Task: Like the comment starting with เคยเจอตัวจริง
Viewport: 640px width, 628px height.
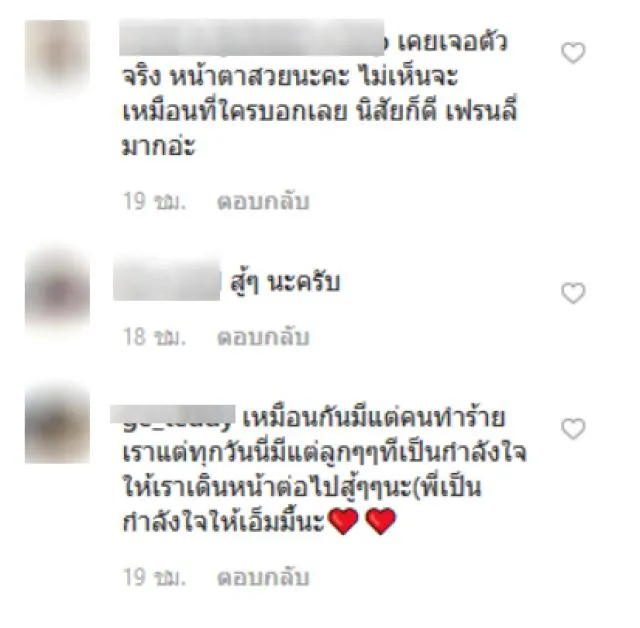Action: pyautogui.click(x=573, y=53)
